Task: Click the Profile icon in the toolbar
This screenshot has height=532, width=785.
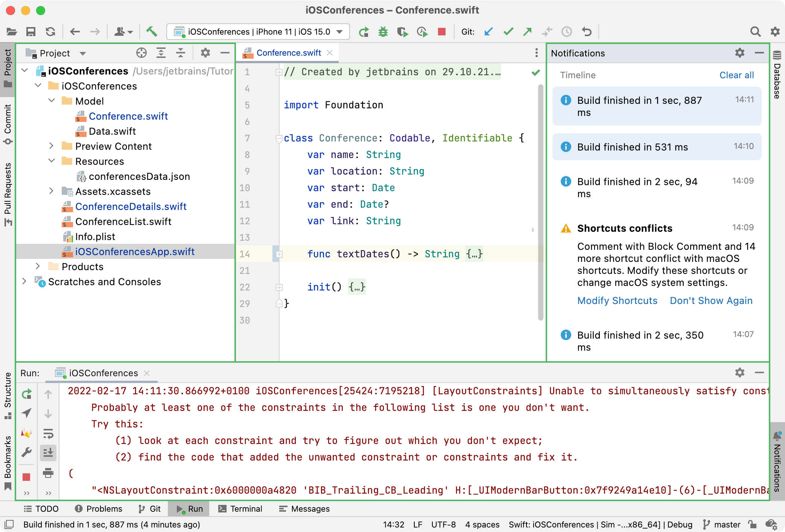Action: tap(422, 32)
